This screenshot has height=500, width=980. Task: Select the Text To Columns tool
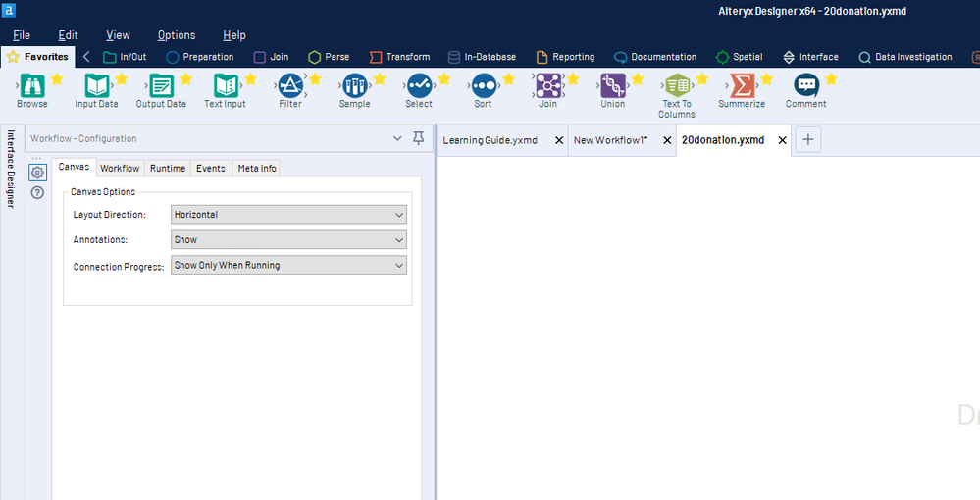[x=677, y=85]
